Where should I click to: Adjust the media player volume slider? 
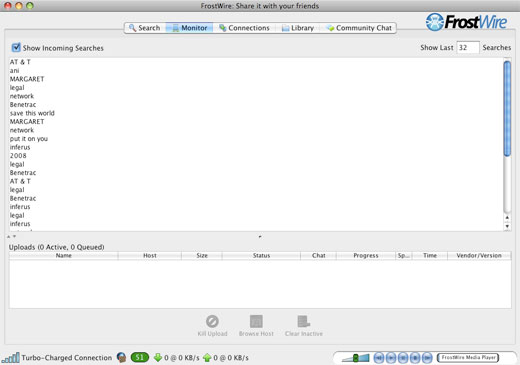356,358
